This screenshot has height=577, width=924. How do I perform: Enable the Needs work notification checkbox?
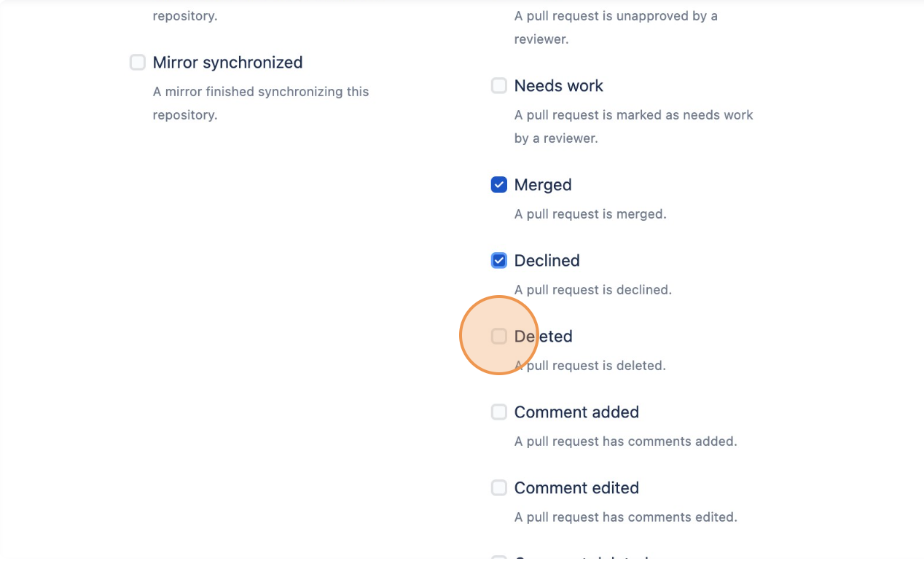[498, 85]
